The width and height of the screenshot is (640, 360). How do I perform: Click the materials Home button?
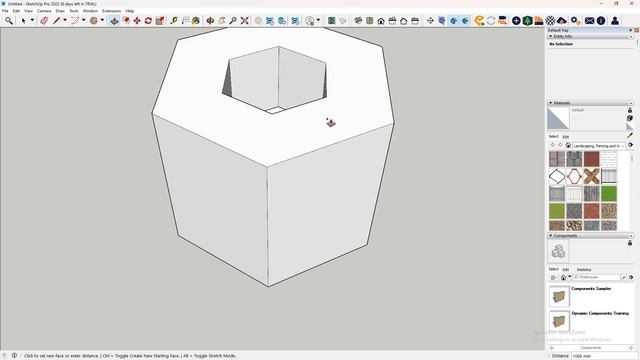[568, 145]
